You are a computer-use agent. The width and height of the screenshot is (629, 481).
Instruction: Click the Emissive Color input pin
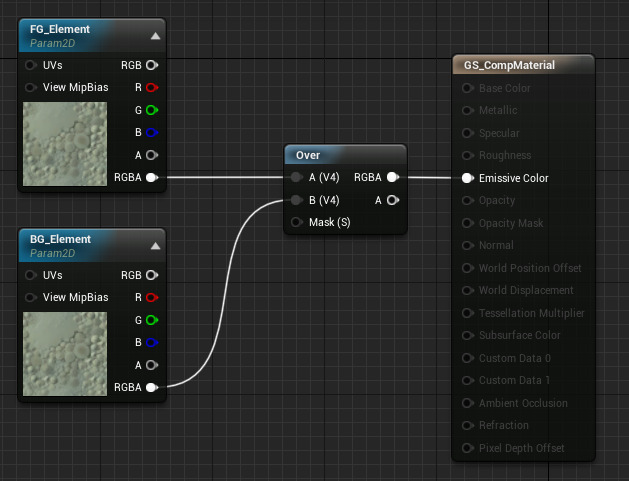coord(467,178)
